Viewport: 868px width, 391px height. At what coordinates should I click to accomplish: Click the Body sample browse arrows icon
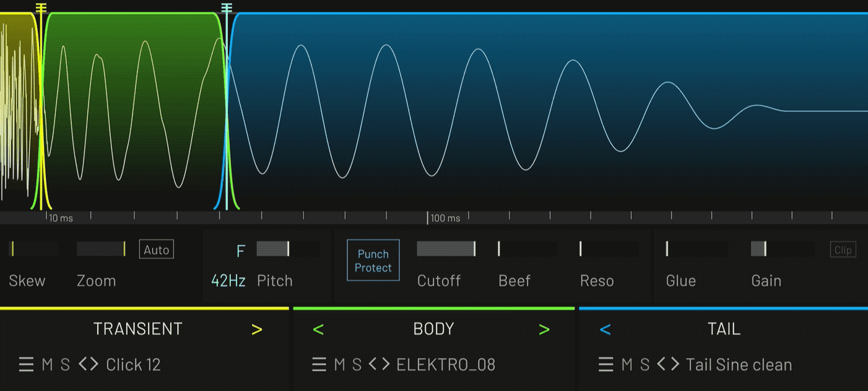[379, 364]
